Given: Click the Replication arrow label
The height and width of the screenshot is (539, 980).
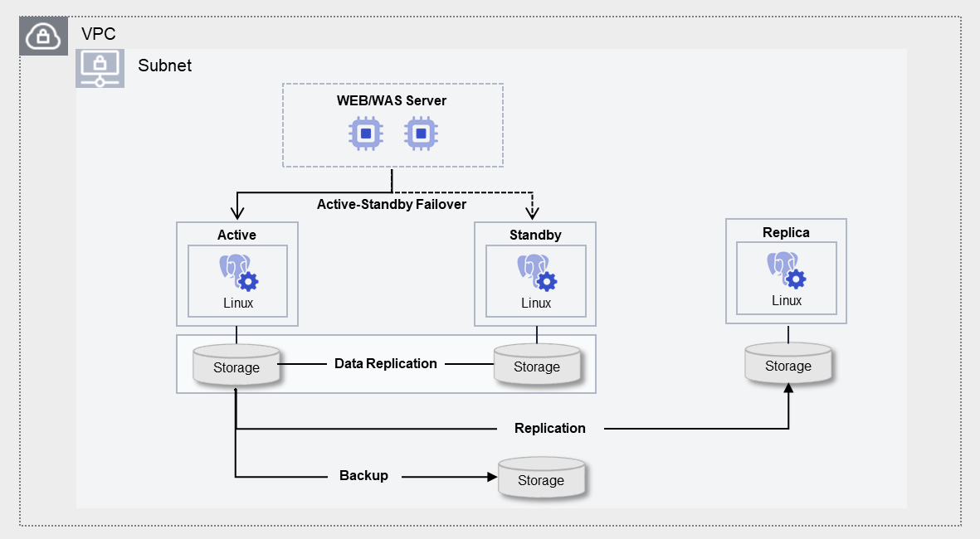Looking at the screenshot, I should click(x=549, y=428).
